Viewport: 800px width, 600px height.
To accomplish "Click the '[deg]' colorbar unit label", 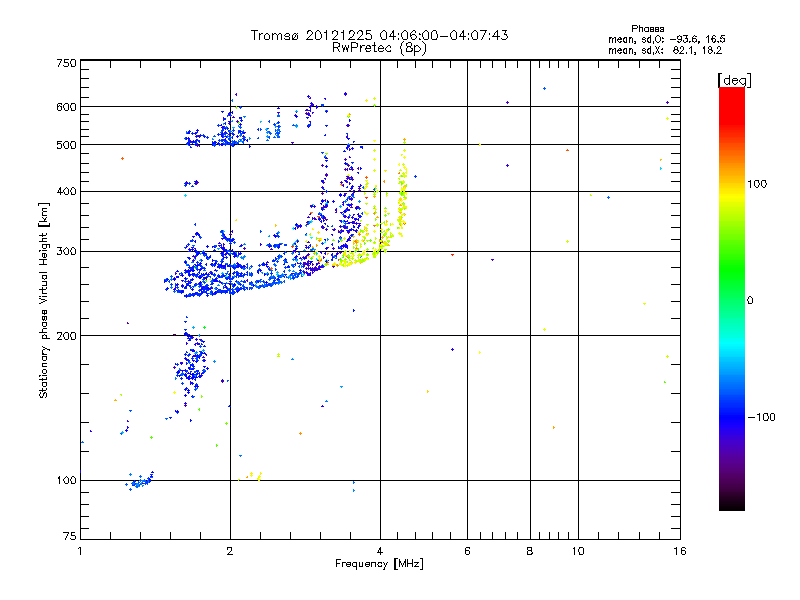I will [734, 80].
